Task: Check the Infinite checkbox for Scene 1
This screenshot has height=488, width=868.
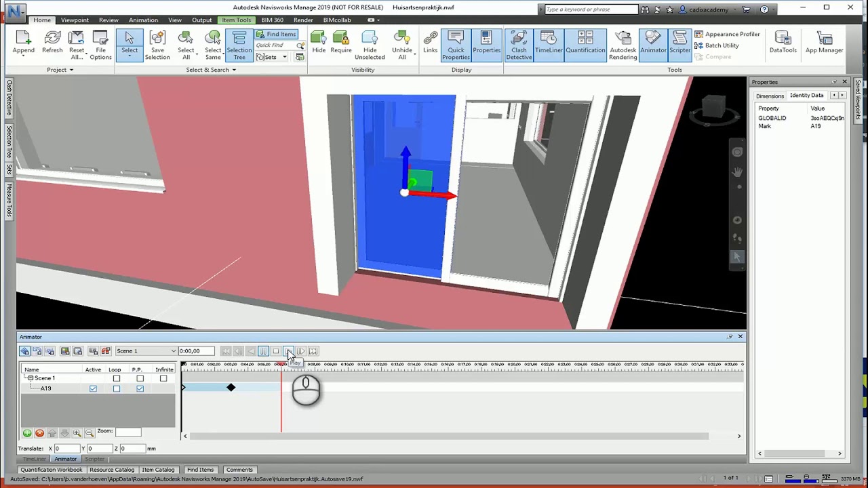Action: [163, 378]
